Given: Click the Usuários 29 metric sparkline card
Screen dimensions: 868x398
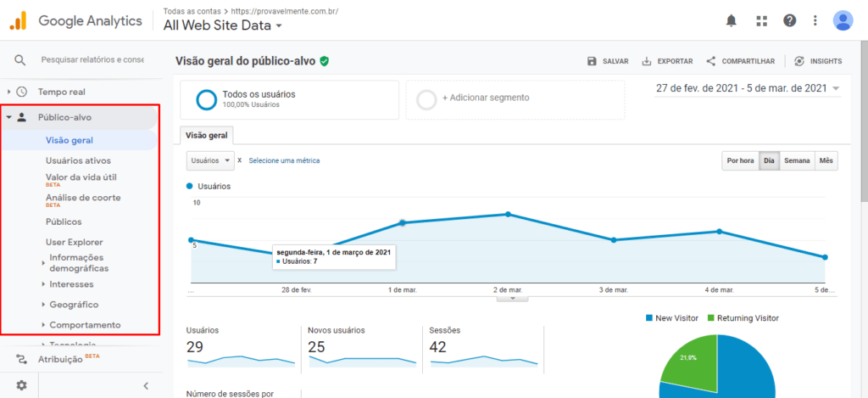Looking at the screenshot, I should pos(242,347).
